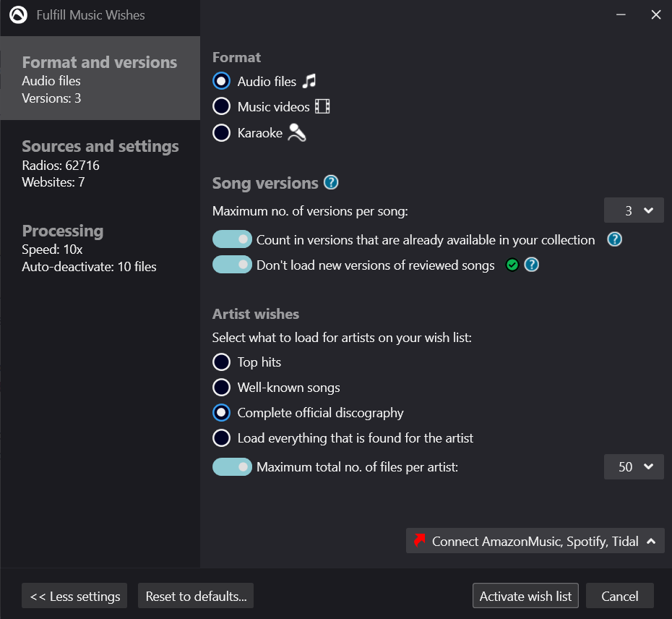Open the maximum versions per song dropdown

(x=634, y=210)
